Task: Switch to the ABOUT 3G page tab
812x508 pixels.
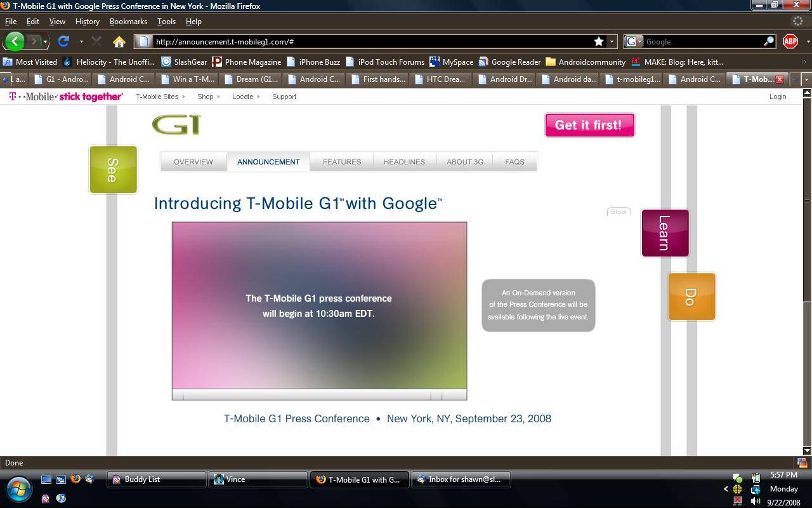Action: (465, 162)
